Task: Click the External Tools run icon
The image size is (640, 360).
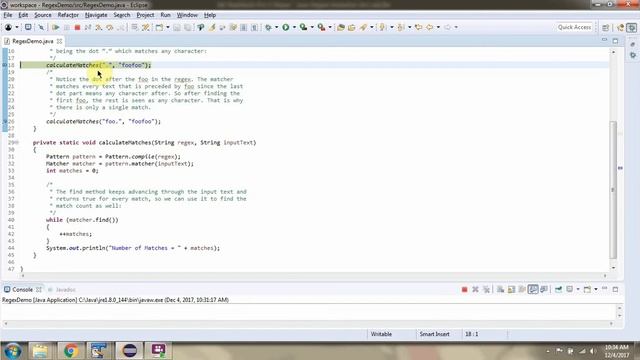Action: 322,27
